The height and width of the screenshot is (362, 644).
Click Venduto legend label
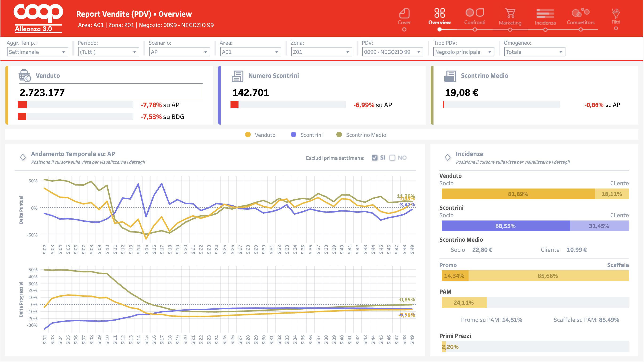265,135
